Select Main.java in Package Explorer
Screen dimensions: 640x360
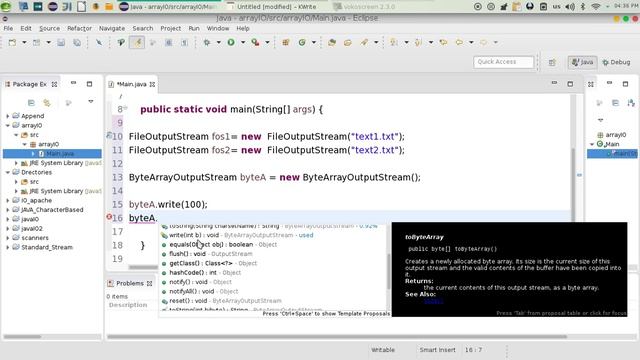coord(60,153)
